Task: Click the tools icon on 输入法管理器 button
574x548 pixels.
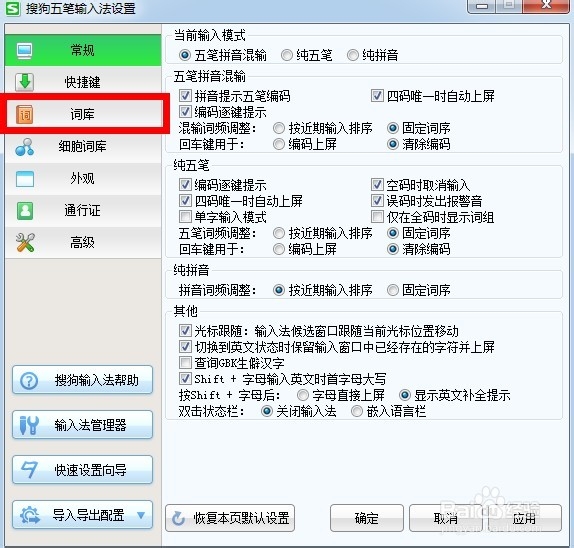Action: click(29, 425)
